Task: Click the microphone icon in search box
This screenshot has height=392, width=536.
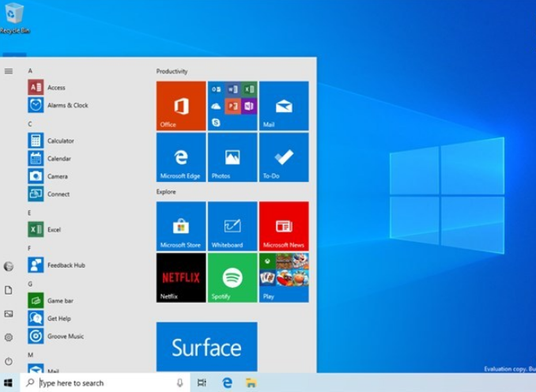Action: pos(179,383)
